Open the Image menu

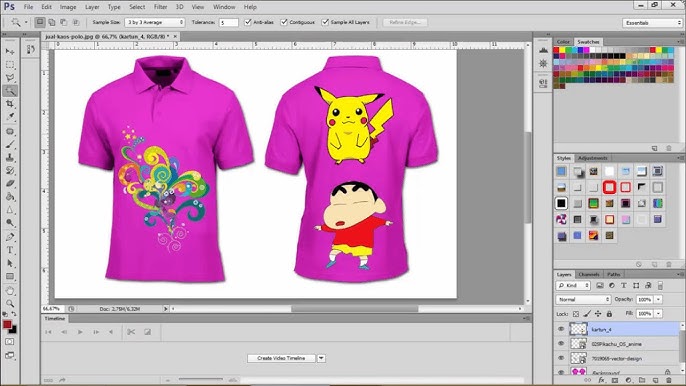(x=68, y=7)
